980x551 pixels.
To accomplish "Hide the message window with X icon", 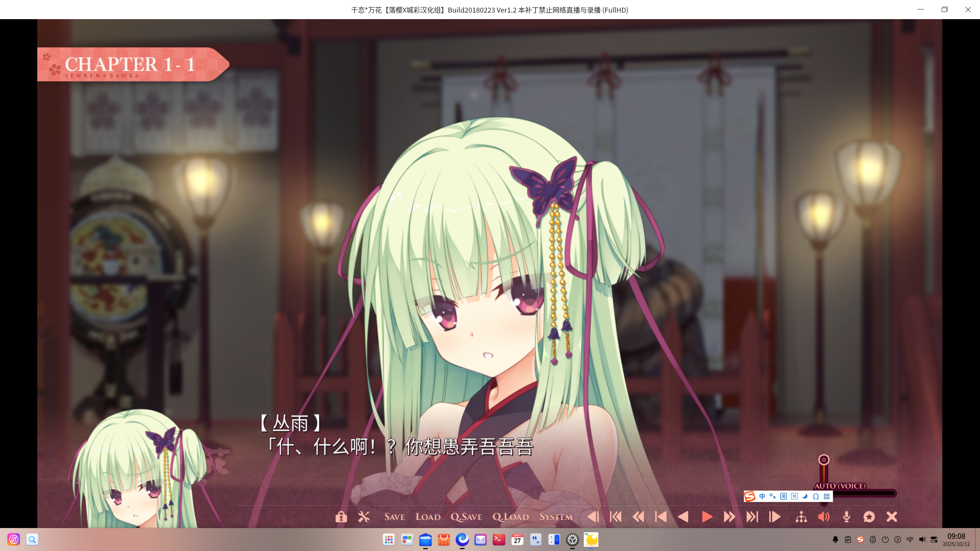I will (892, 517).
